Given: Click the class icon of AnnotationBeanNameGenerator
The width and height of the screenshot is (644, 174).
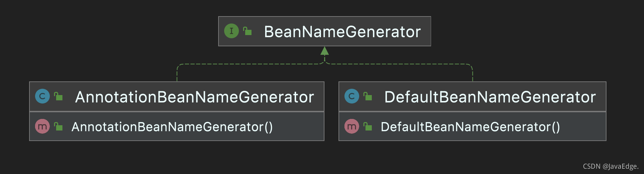Looking at the screenshot, I should [x=42, y=96].
